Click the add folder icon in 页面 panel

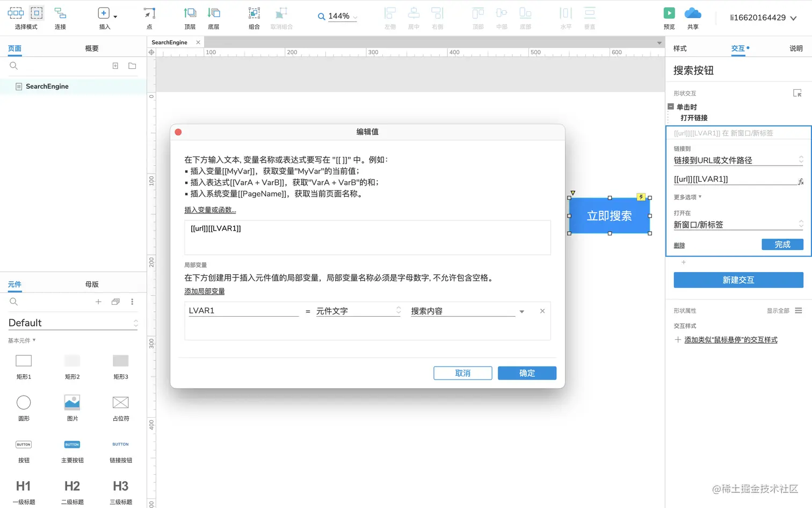point(132,66)
